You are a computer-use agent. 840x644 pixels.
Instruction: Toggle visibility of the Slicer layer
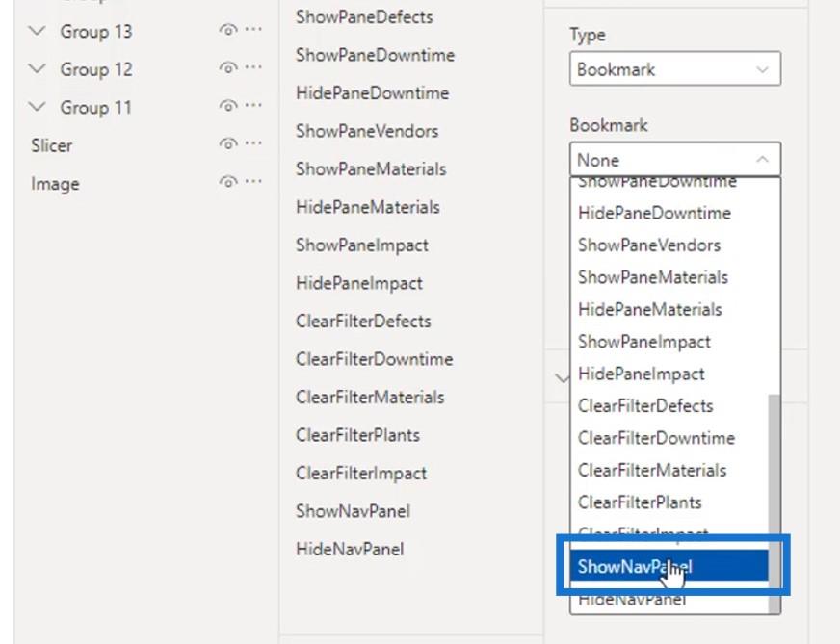[228, 144]
